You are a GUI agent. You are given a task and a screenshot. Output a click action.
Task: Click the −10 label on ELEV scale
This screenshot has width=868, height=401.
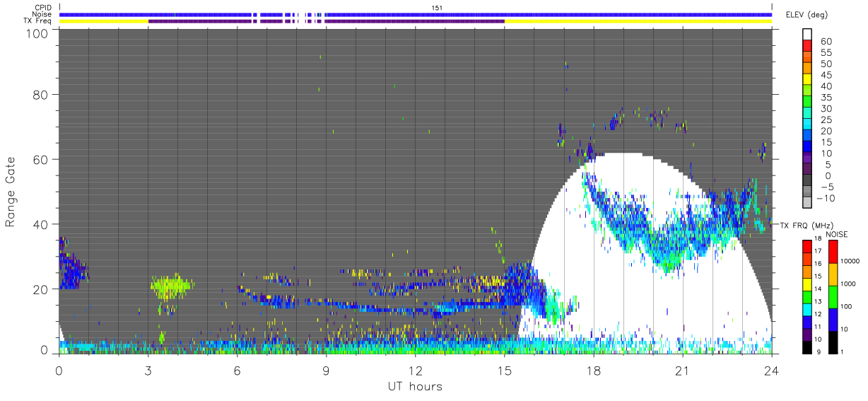824,198
